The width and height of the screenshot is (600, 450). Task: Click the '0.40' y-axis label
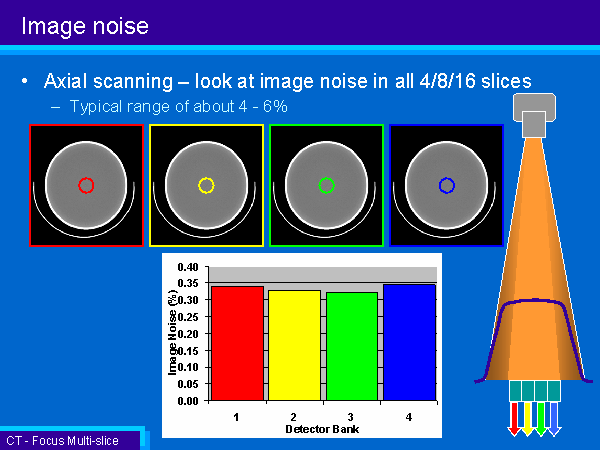pyautogui.click(x=188, y=267)
